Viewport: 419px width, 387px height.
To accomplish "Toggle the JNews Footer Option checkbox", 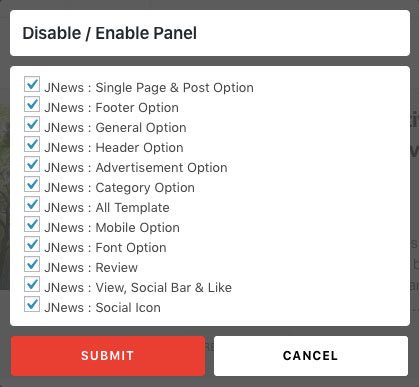I will tap(32, 104).
